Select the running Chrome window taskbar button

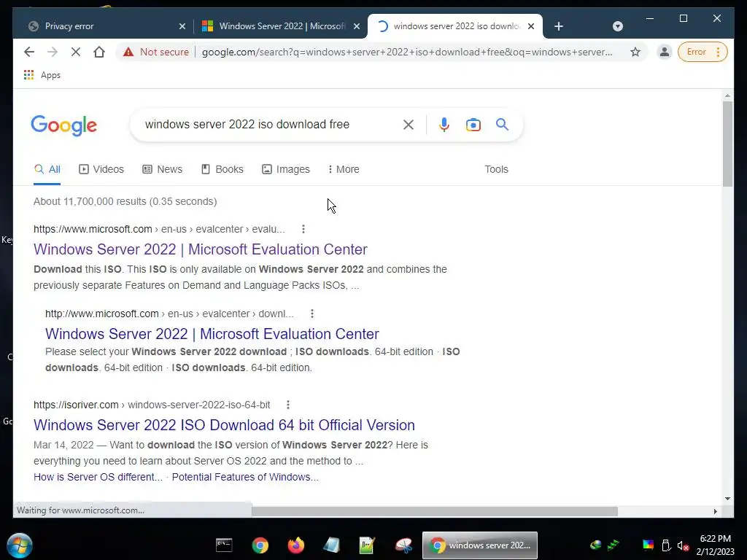[480, 545]
